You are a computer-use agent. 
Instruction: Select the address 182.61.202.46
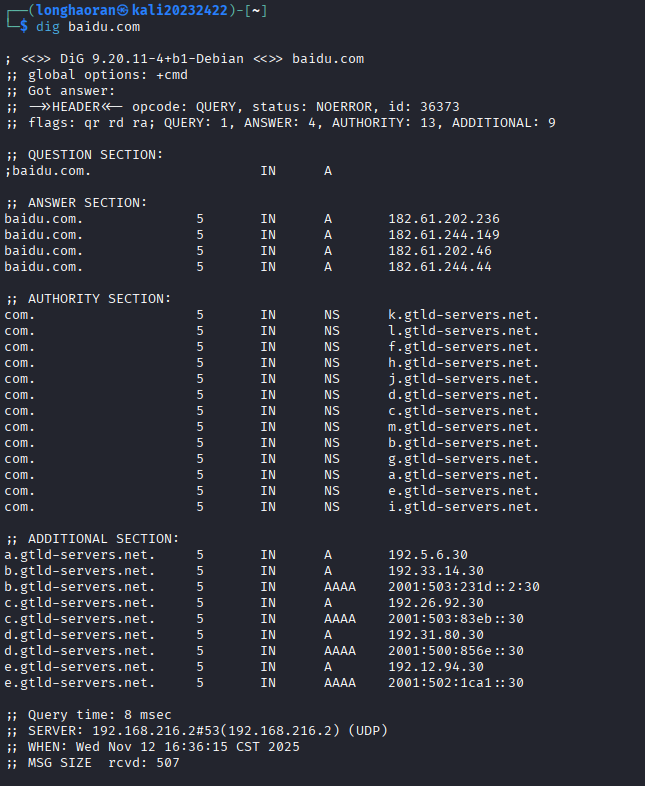(440, 251)
